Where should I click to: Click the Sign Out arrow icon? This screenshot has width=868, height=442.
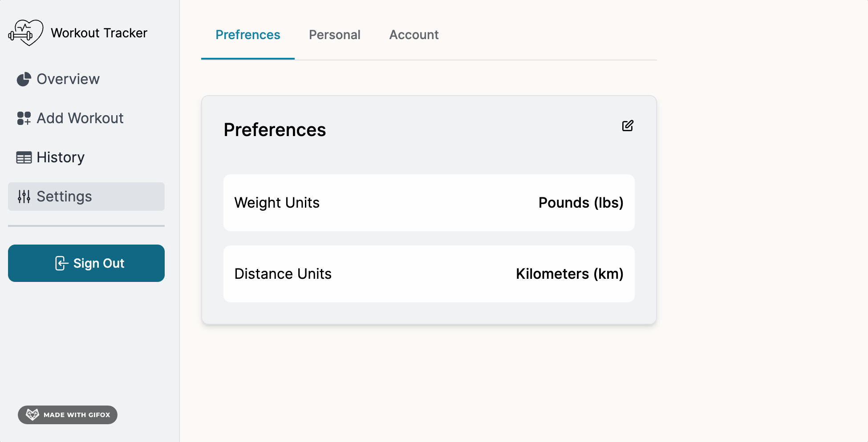61,263
